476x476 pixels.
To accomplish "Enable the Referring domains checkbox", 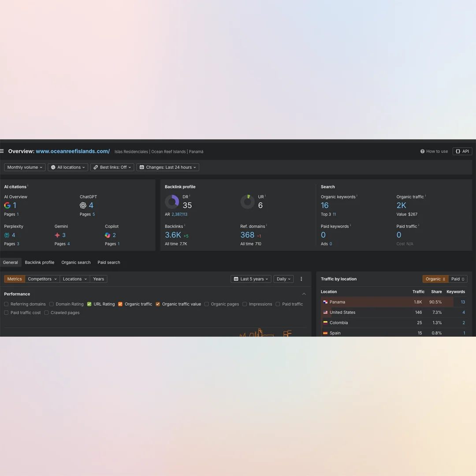I will click(x=6, y=304).
